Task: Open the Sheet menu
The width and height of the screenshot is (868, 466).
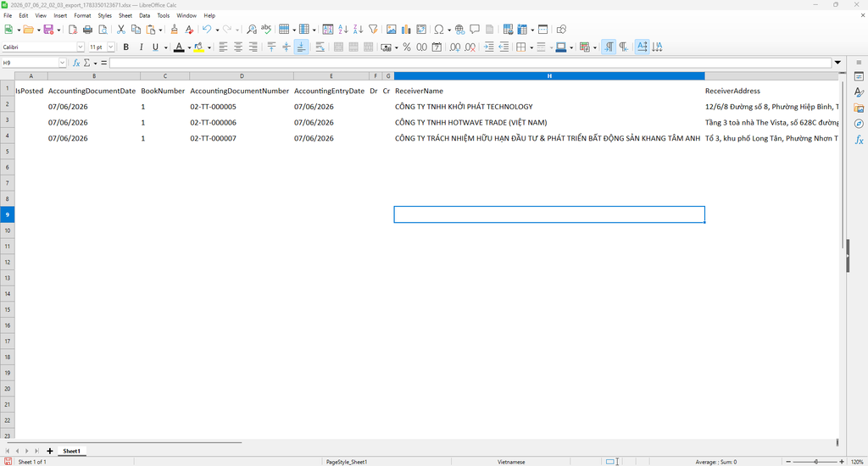Action: pos(125,15)
